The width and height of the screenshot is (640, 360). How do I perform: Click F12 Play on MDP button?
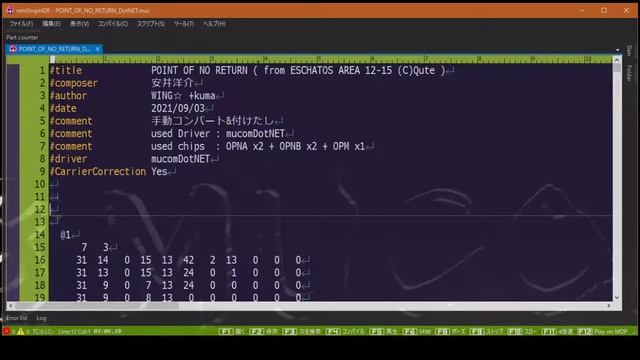pyautogui.click(x=602, y=331)
